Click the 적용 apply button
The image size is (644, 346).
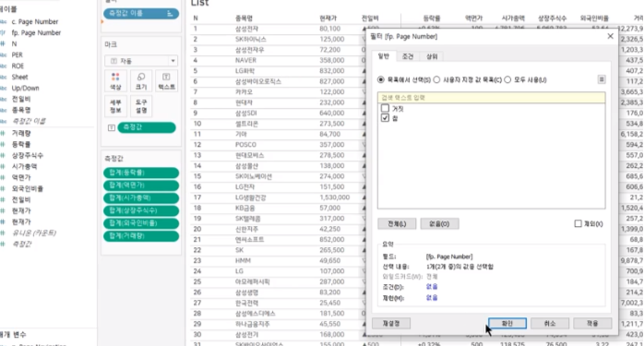592,324
